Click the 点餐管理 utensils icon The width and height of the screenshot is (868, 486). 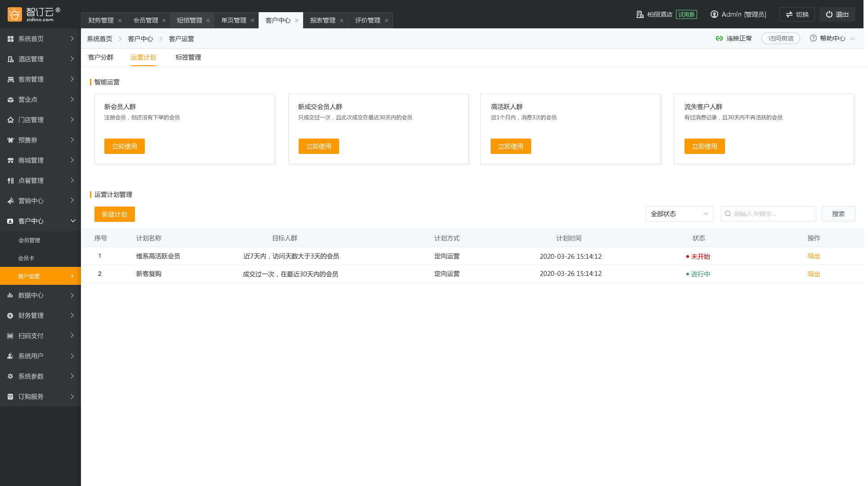coord(10,180)
